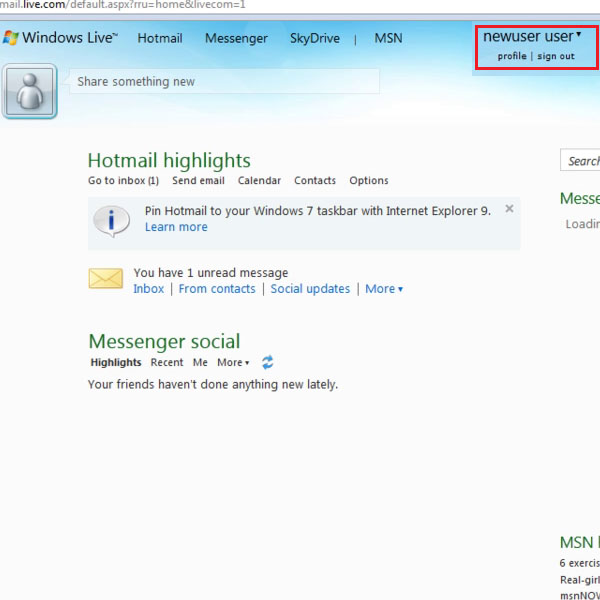The height and width of the screenshot is (600, 600).
Task: Switch to the Highlights tab
Action: coord(116,362)
